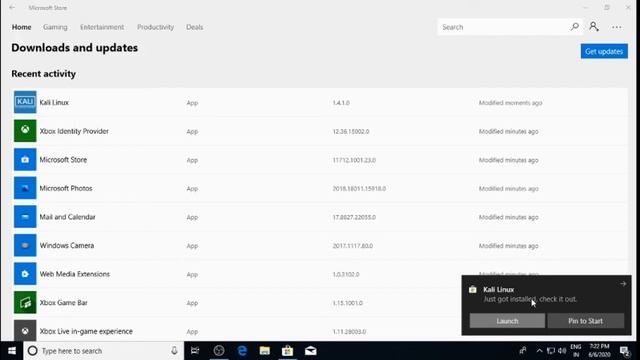
Task: Open Microsoft Edge from the taskbar
Action: (242, 351)
